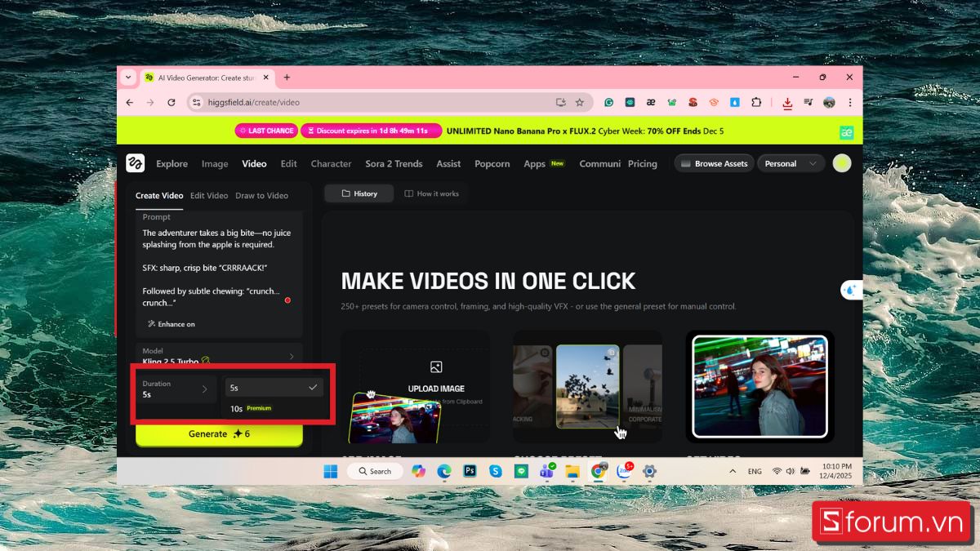
Task: Click the upload image icon in the upload card
Action: [x=436, y=367]
